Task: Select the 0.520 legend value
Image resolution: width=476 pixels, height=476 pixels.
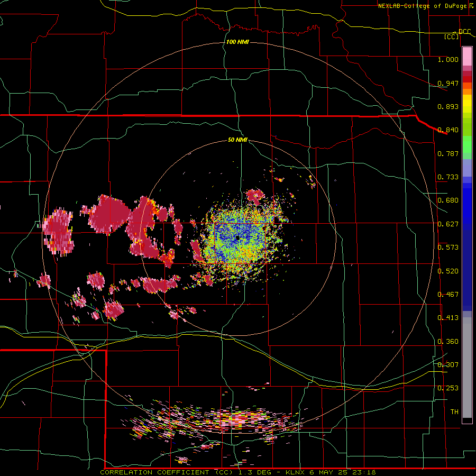Action: 448,271
